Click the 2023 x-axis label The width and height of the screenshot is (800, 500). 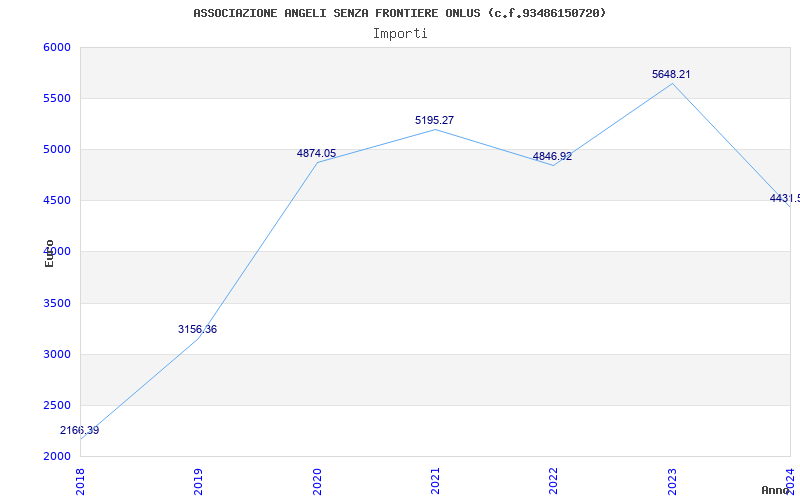(671, 481)
